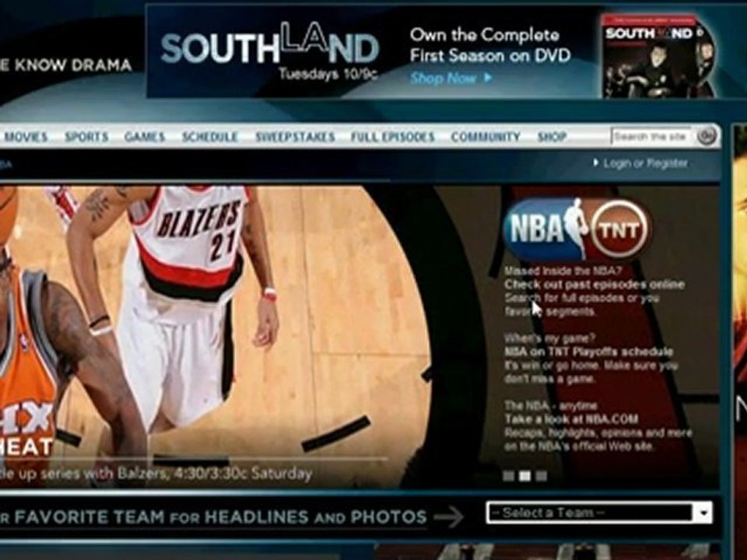This screenshot has width=747, height=560.
Task: Open NBA on TNT Playoffs schedule link
Action: click(589, 352)
